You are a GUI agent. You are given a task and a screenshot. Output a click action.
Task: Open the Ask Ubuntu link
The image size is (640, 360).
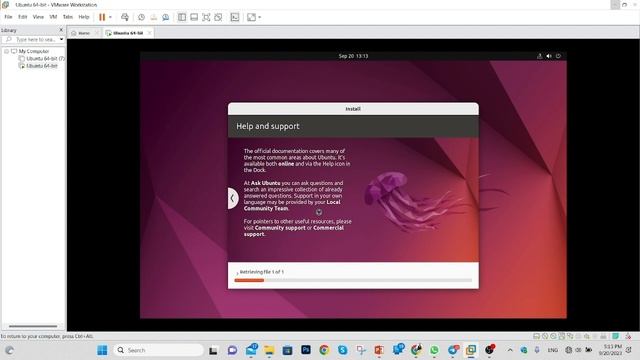tap(265, 183)
